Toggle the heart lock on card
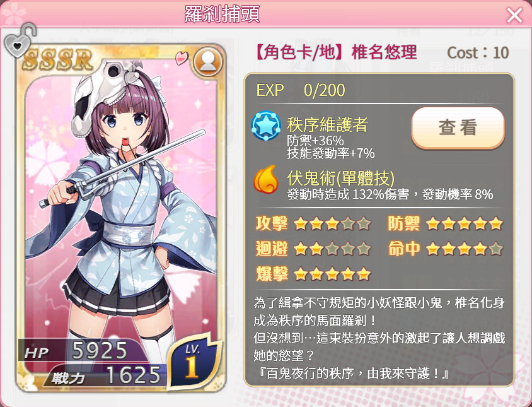Image resolution: width=532 pixels, height=407 pixels. pos(20,41)
